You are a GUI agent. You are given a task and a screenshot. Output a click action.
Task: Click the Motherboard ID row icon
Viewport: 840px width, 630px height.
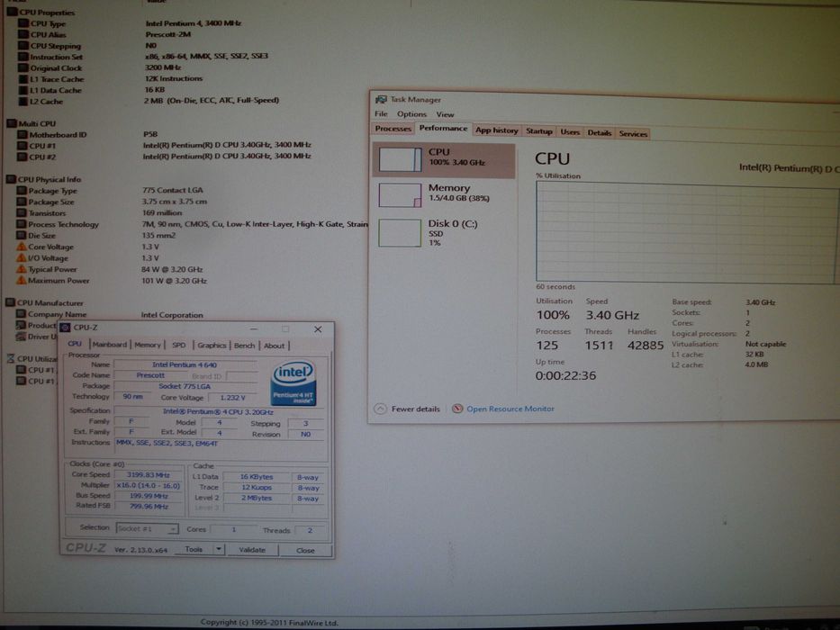tap(22, 134)
